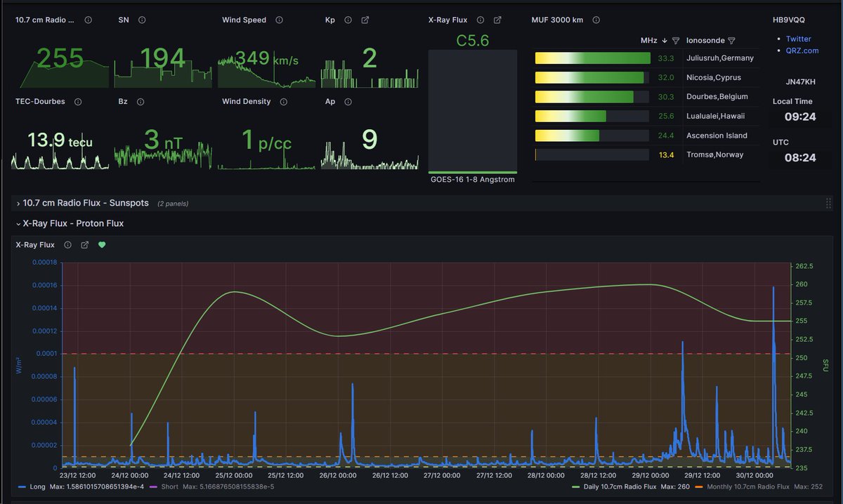Open the Kp panel external link icon
Image resolution: width=843 pixels, height=504 pixels.
(x=365, y=20)
